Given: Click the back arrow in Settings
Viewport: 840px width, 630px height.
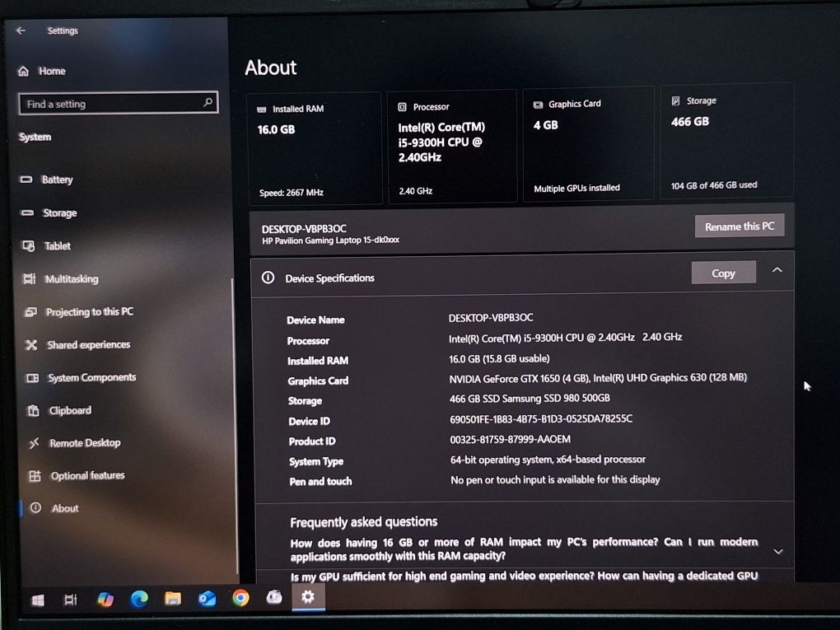Looking at the screenshot, I should [x=21, y=30].
